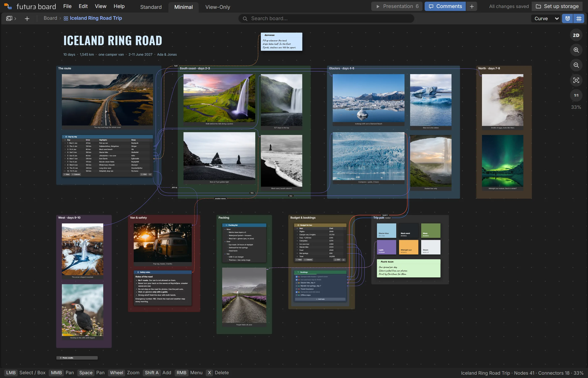The width and height of the screenshot is (588, 378).
Task: Click the Day by day table icon
Action: 66,137
